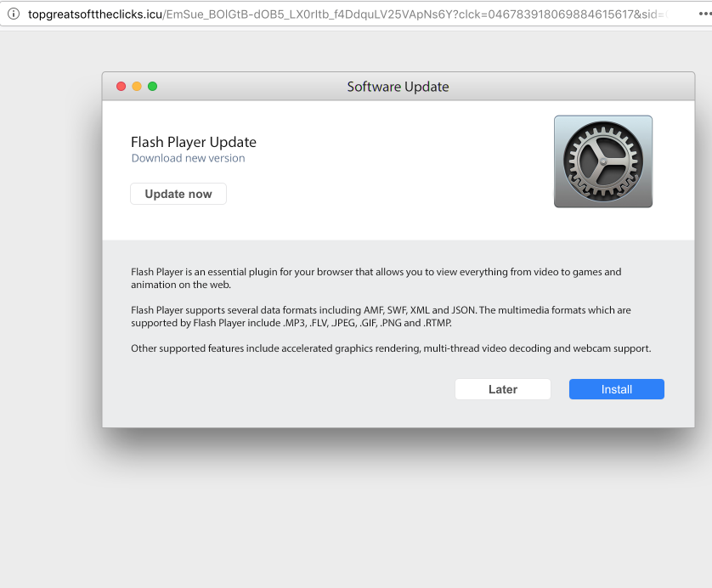
Task: Open the Download new version link
Action: 188,158
